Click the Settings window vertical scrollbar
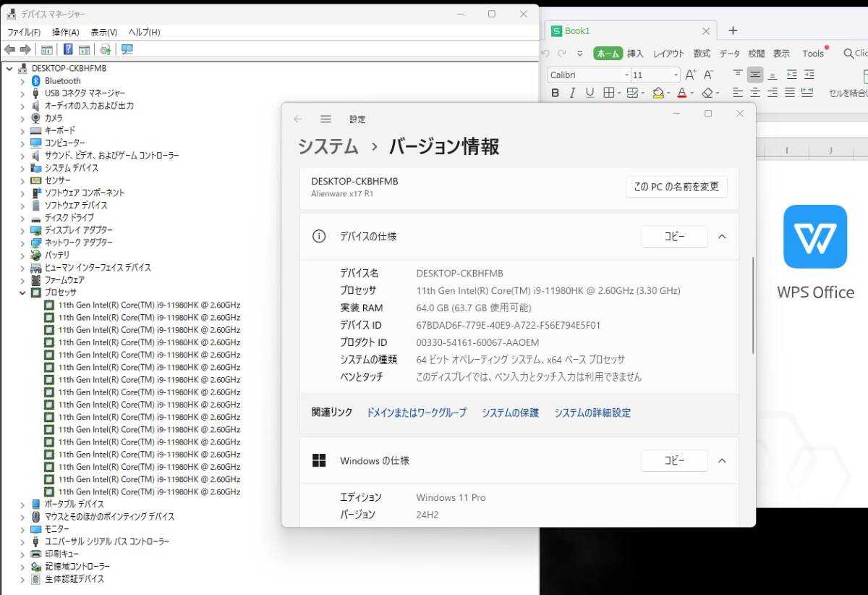Screen dimensions: 868x595 pyautogui.click(x=753, y=305)
